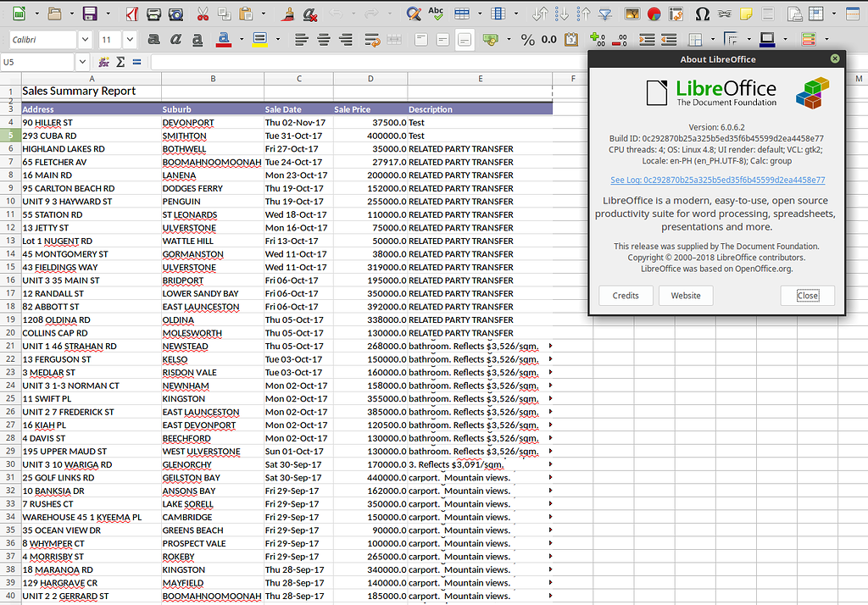Screen dimensions: 868x605
Task: Toggle Freeze Rows and Columns
Action: point(816,14)
